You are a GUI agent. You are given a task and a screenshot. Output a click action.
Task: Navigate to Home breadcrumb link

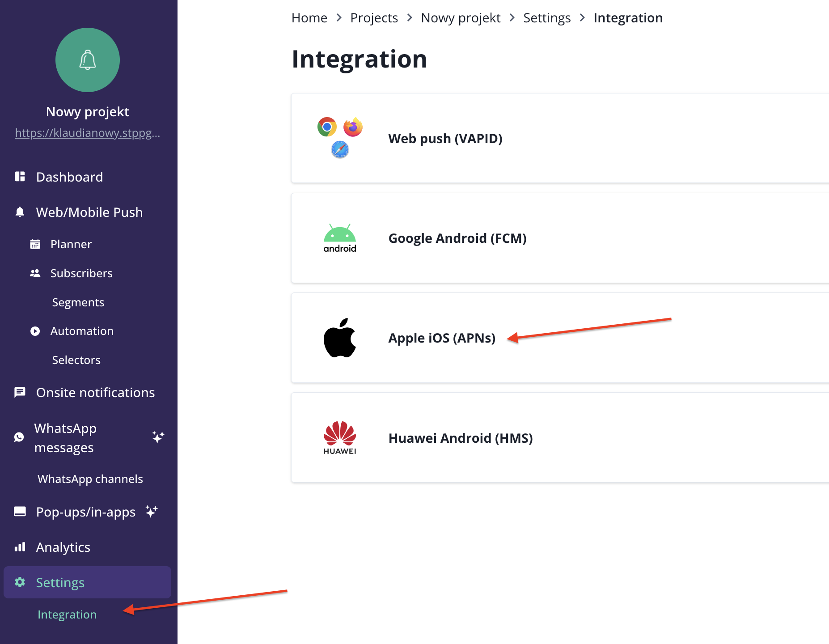[309, 18]
